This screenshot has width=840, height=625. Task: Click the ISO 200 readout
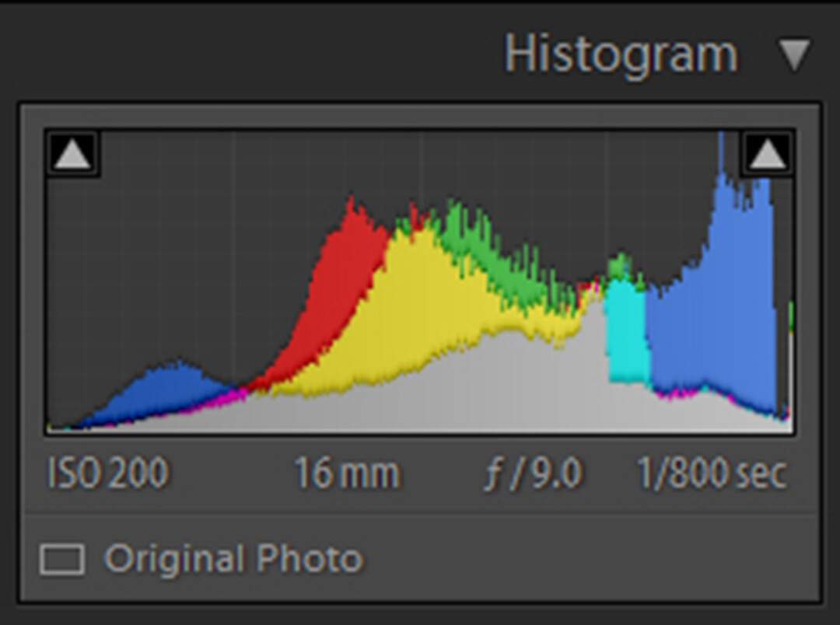(x=109, y=473)
